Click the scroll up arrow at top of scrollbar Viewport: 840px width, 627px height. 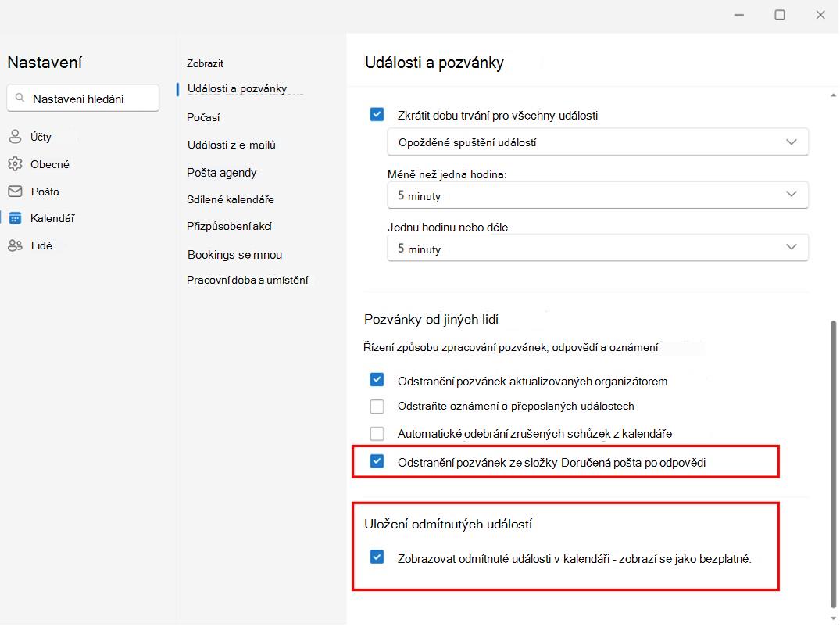pos(833,95)
